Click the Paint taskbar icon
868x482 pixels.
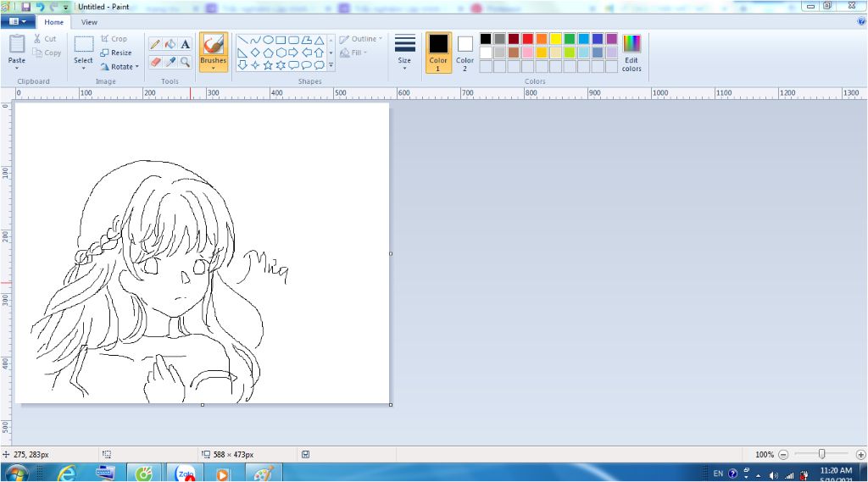264,474
